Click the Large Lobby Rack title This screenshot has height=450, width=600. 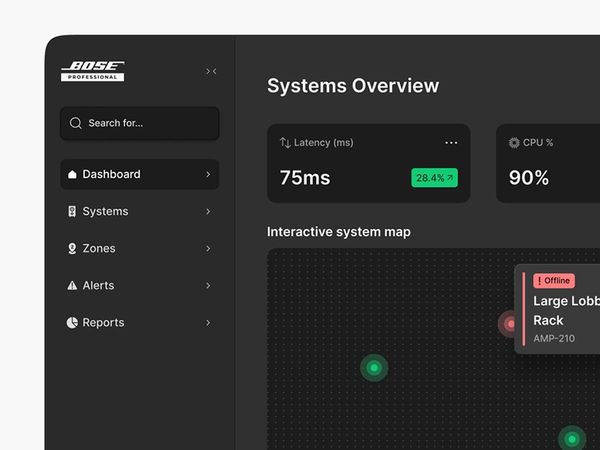pos(567,311)
